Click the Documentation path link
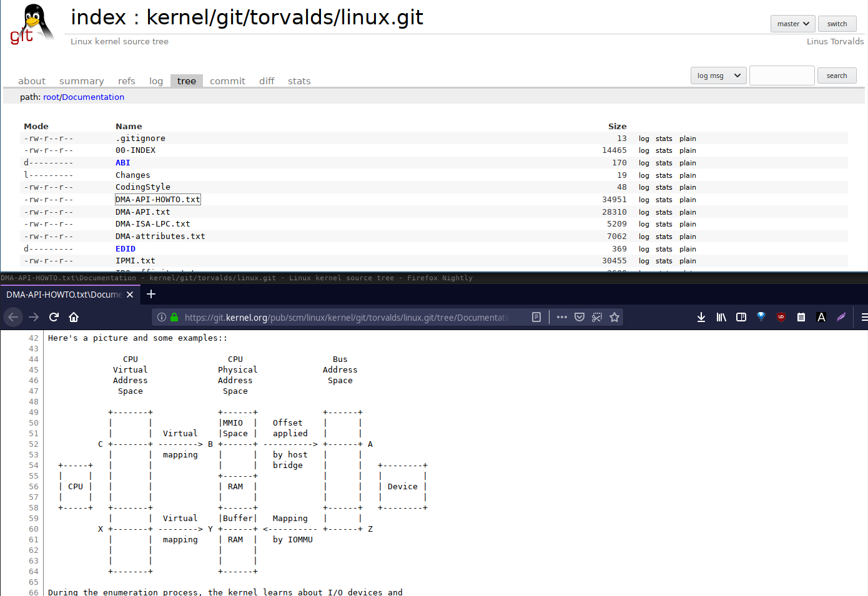 coord(93,97)
